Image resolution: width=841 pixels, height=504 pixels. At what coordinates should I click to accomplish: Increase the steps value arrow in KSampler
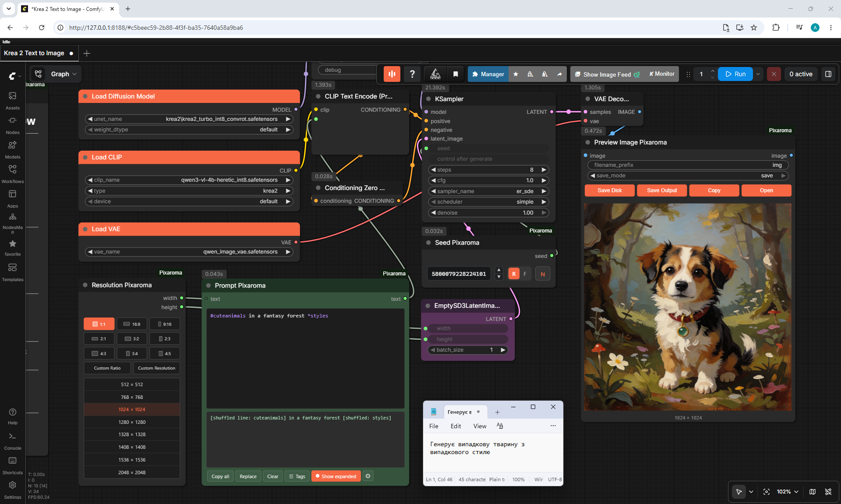(544, 170)
